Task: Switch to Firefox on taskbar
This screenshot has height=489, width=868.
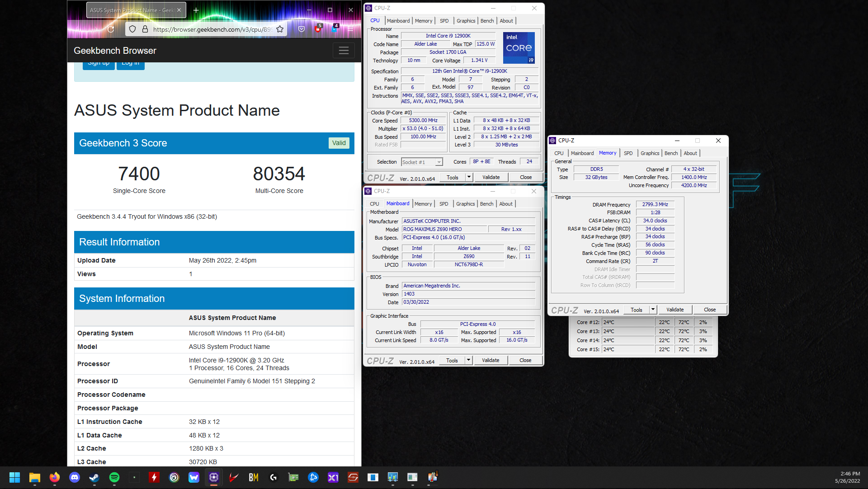Action: point(55,477)
